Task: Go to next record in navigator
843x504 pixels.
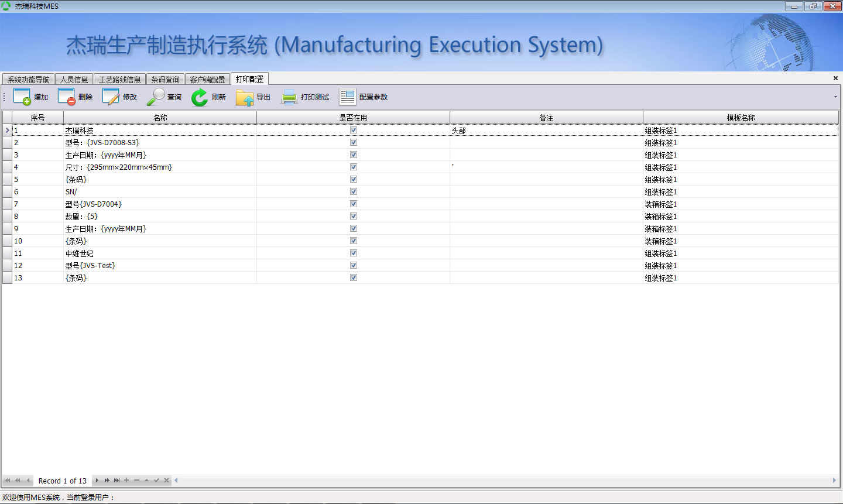Action: click(x=97, y=481)
